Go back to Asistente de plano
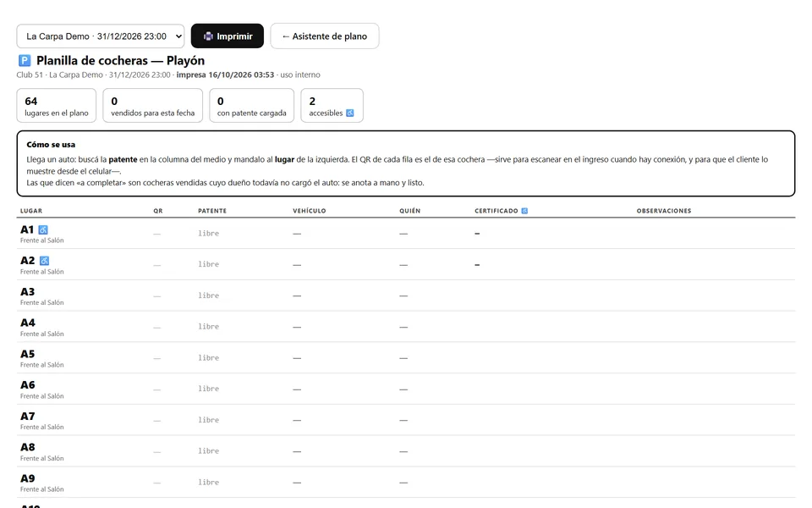This screenshot has height=508, width=812. (x=325, y=36)
